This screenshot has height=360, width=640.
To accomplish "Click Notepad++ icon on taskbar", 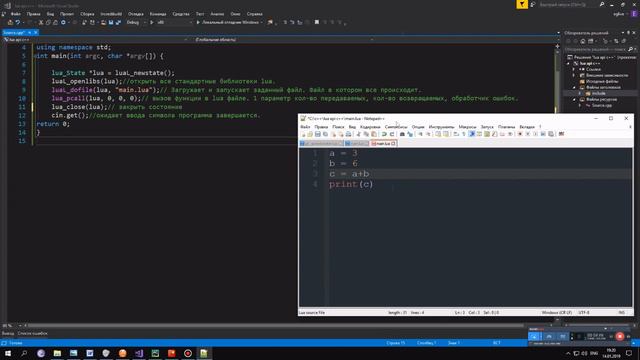I will coord(204,353).
